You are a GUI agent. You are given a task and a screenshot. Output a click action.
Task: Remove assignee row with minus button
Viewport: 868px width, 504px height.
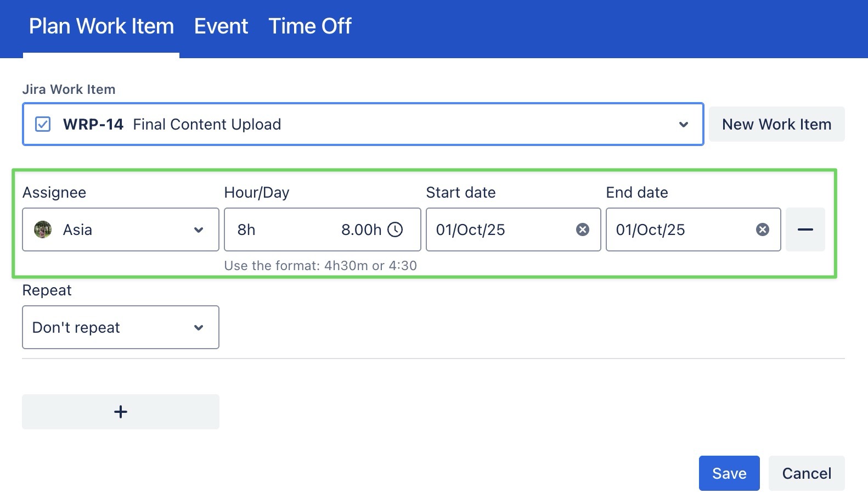(805, 229)
